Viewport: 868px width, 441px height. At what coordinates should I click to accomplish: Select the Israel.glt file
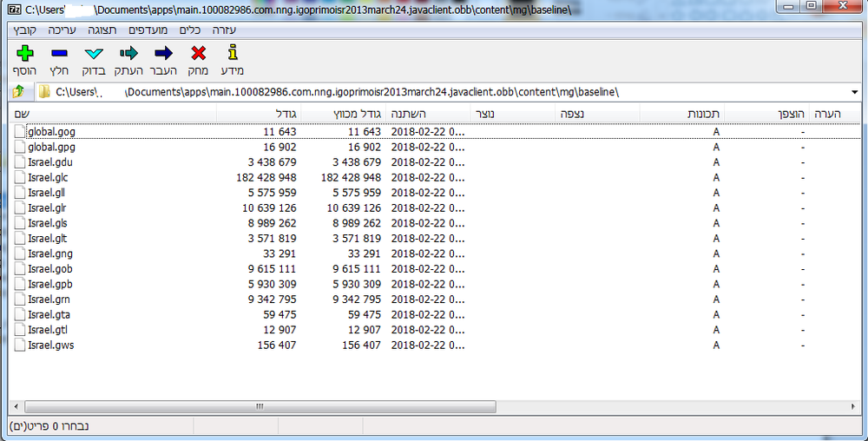coord(48,239)
